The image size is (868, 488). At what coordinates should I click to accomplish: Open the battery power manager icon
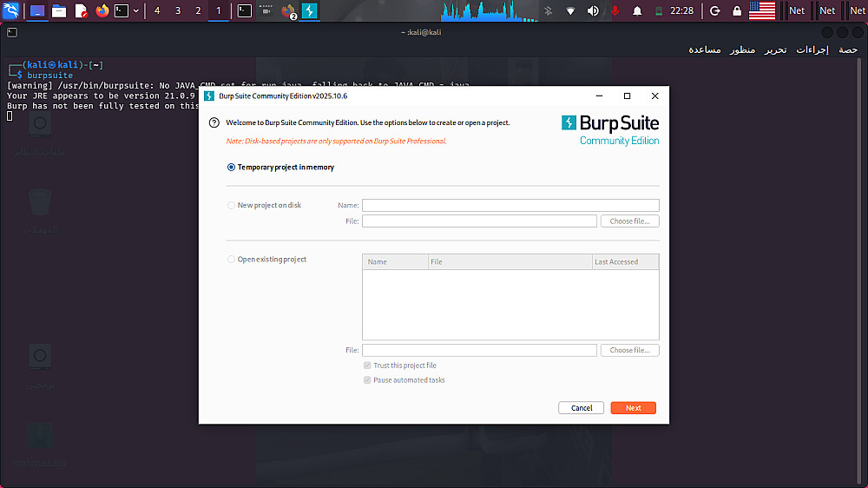[659, 10]
